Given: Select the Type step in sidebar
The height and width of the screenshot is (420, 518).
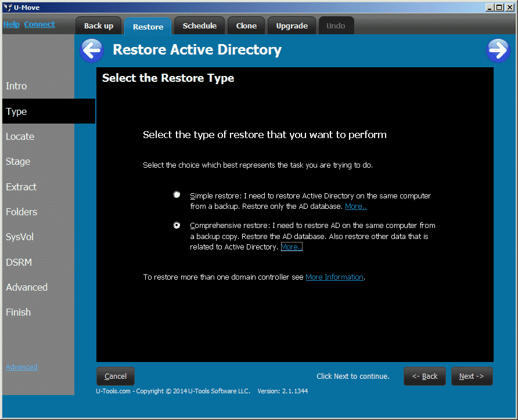Looking at the screenshot, I should [49, 111].
